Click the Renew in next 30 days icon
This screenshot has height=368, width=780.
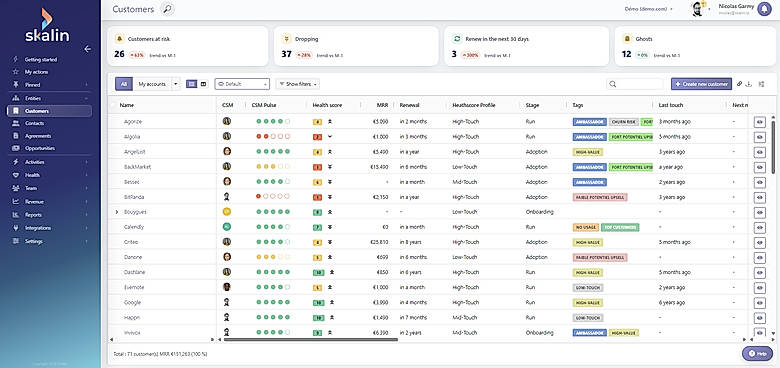tap(457, 39)
